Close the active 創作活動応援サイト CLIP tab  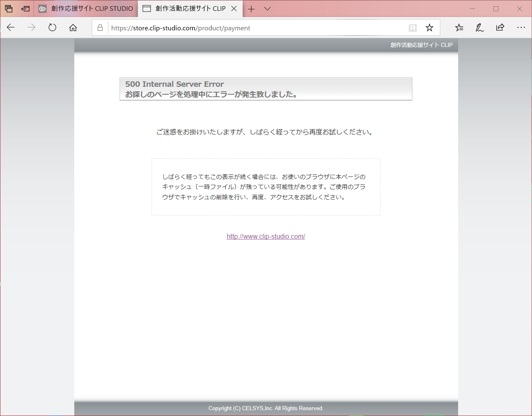[x=234, y=9]
